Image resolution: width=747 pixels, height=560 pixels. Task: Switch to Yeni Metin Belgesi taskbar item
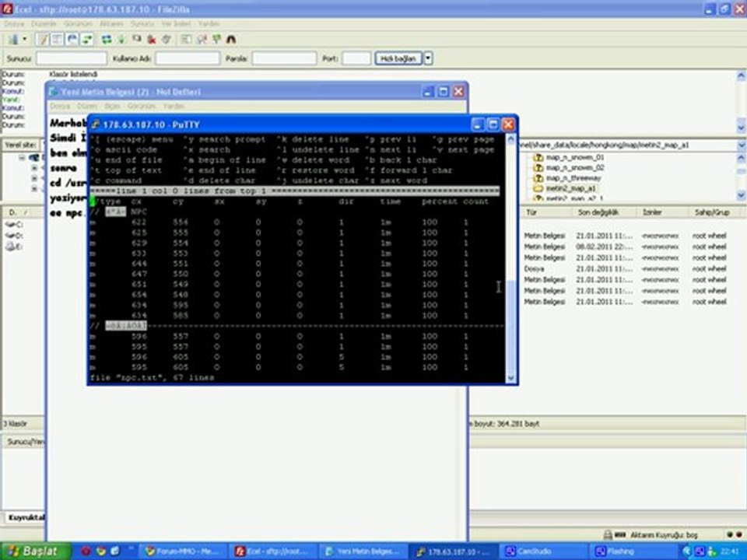point(365,551)
